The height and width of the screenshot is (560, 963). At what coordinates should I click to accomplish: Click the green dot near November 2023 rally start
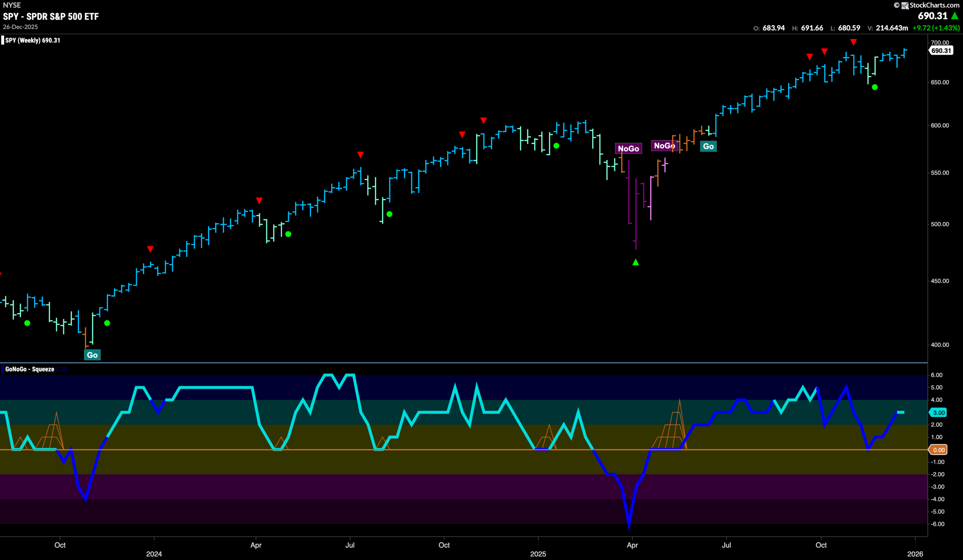coord(107,323)
